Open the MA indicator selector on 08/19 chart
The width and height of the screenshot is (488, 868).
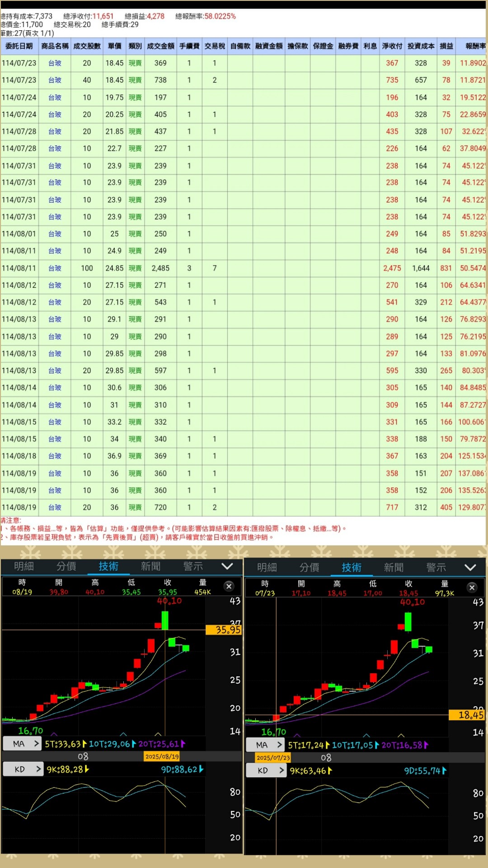click(x=22, y=744)
